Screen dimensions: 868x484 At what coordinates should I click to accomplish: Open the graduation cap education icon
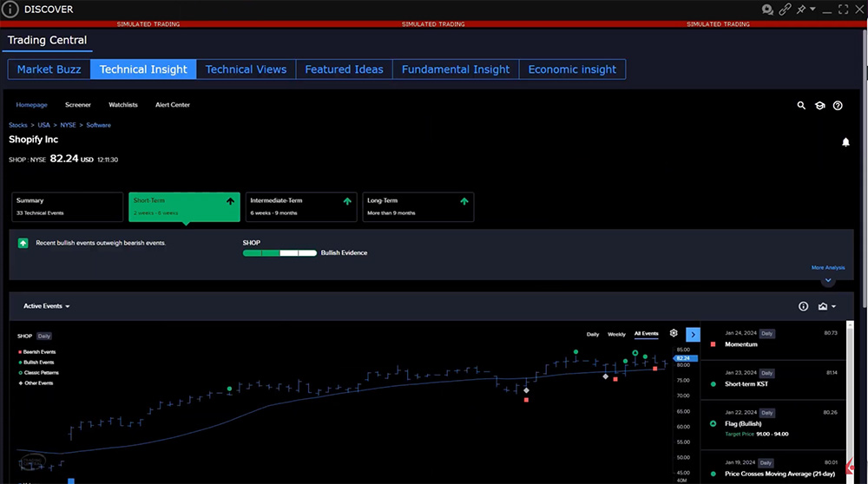(820, 105)
